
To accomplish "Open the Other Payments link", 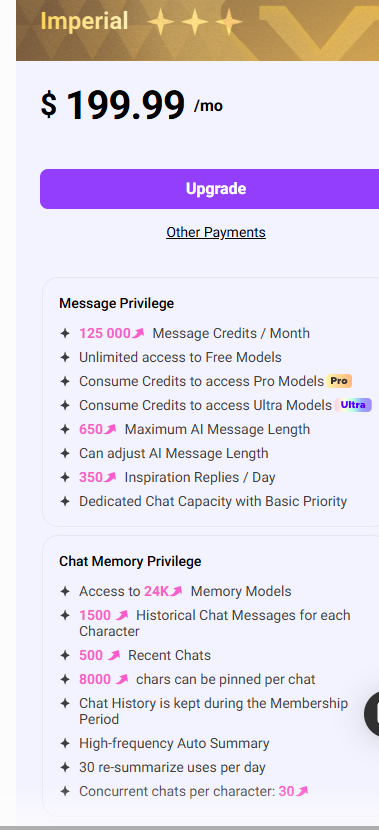I will point(216,232).
